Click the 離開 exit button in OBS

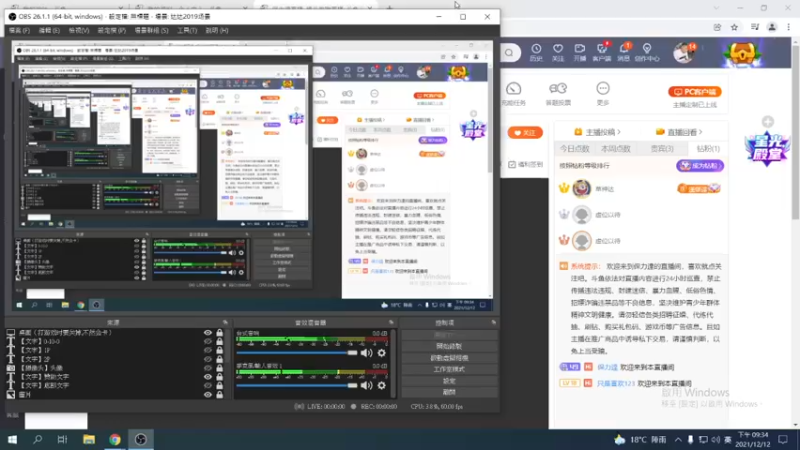click(x=449, y=392)
